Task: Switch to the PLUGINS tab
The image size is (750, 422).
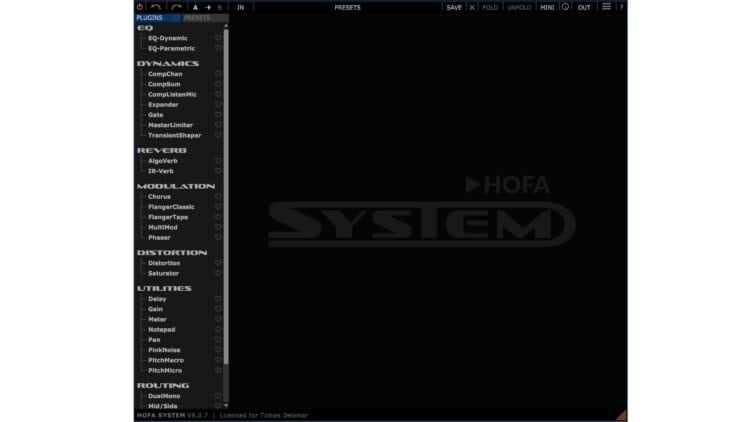Action: 158,18
